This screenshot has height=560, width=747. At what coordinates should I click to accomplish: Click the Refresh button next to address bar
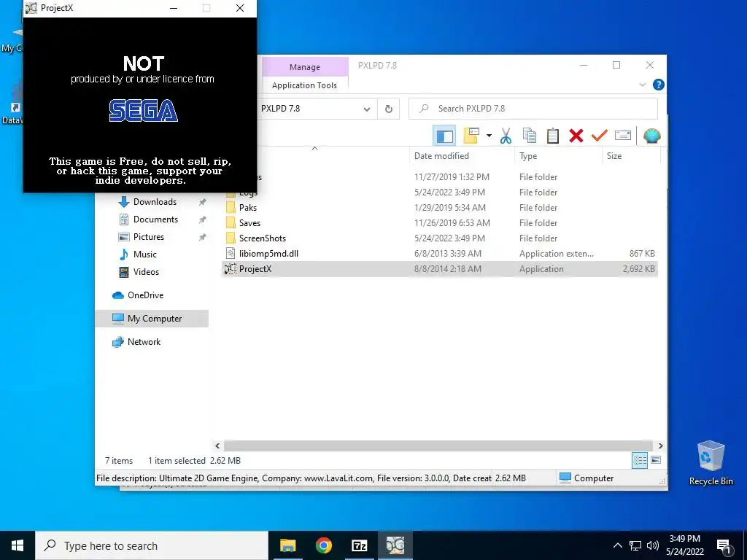tap(389, 109)
